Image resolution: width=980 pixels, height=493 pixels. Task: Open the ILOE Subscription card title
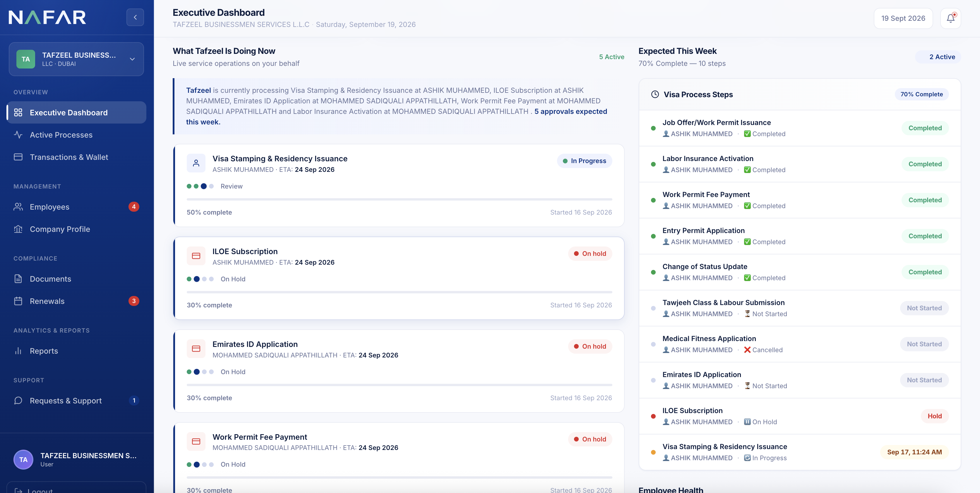[245, 251]
